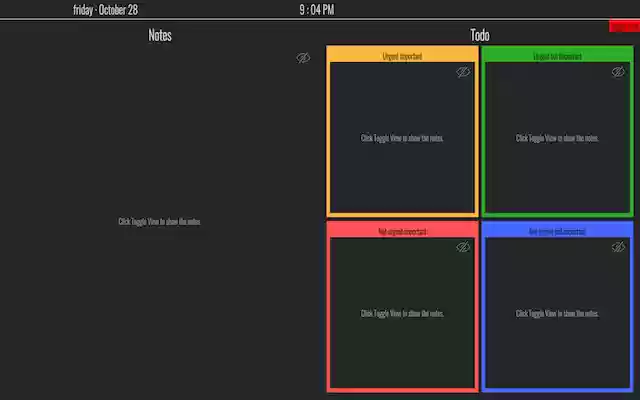Click the Toggle View hint in red quadrant
This screenshot has height=400, width=640.
click(402, 313)
